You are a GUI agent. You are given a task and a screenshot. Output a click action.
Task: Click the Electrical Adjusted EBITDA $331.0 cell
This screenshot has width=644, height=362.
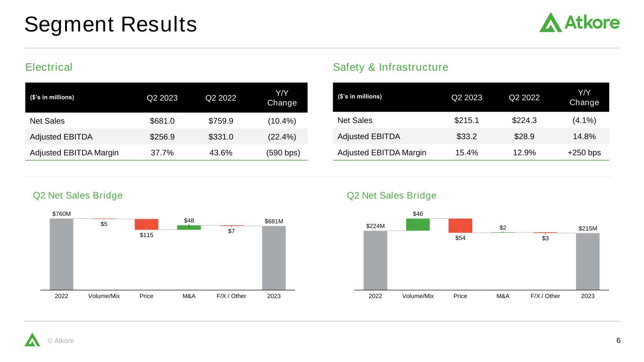pos(221,137)
